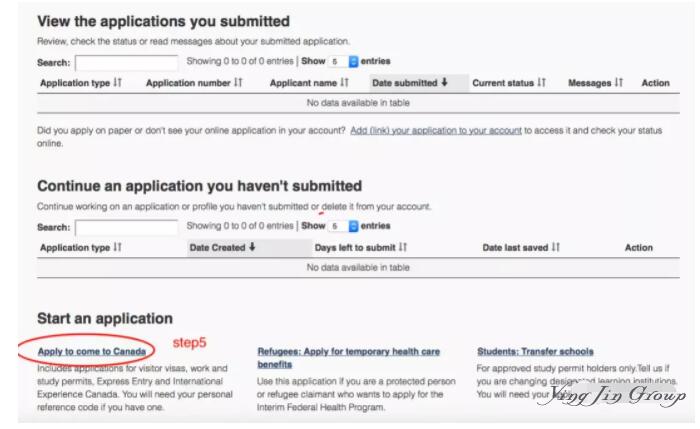
Task: Toggle Date Created sort arrow
Action: [252, 247]
